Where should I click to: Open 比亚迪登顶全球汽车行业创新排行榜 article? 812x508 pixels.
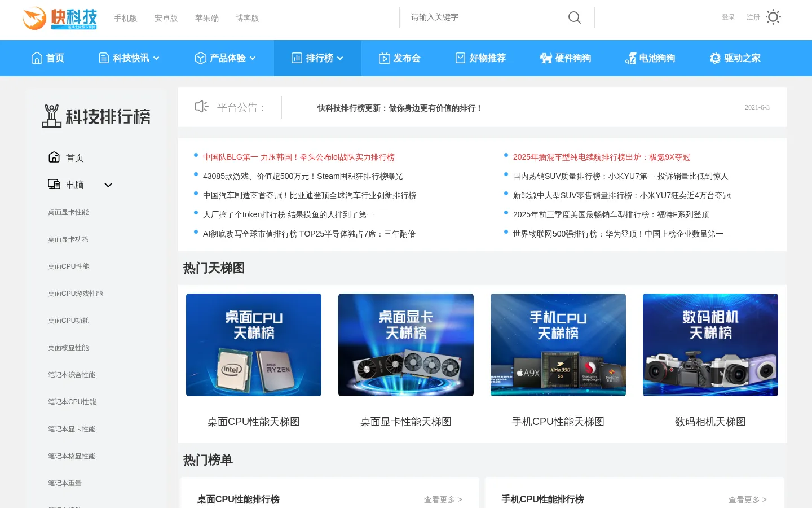coord(310,195)
